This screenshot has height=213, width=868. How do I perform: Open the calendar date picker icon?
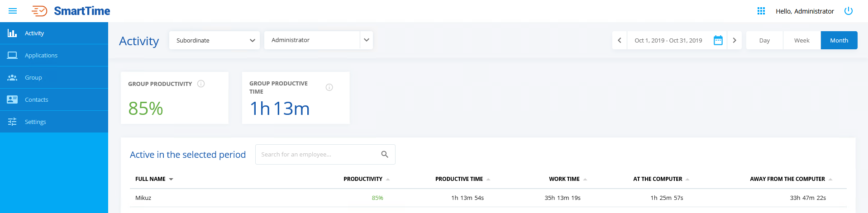point(718,40)
